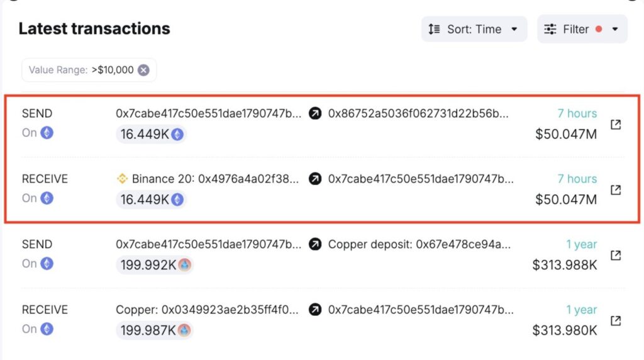
Task: Open sender address 0x7cabe417c50e... in first row
Action: (x=208, y=113)
